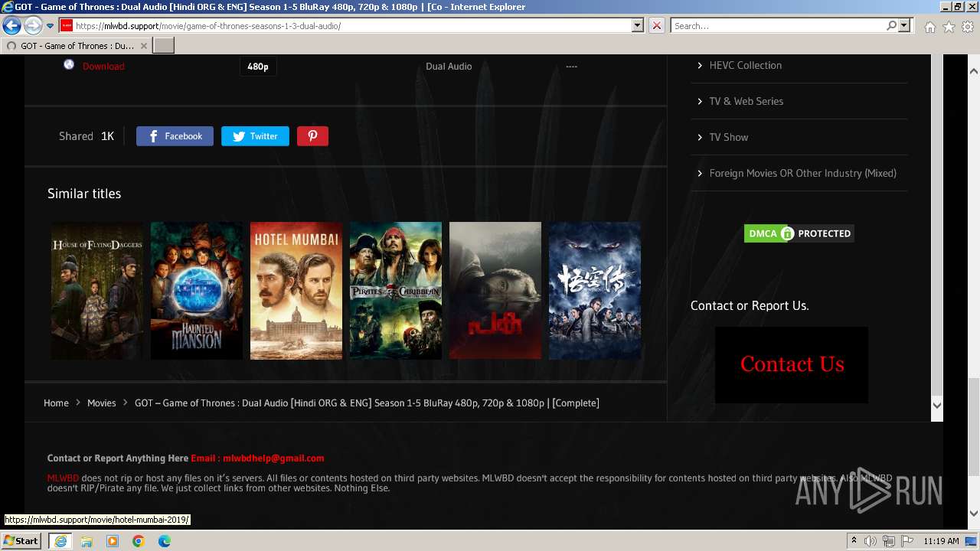Screen dimensions: 980x551
Task: Open Haunted Mansion poster
Action: coord(197,291)
